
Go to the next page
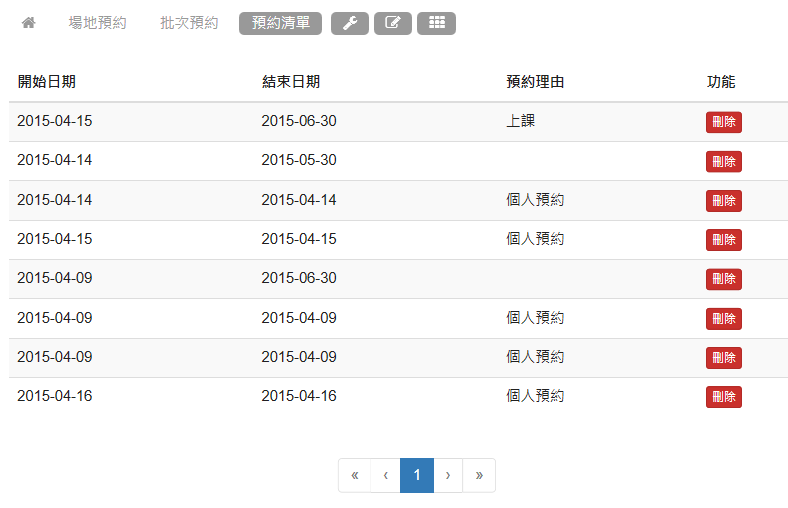[x=448, y=476]
